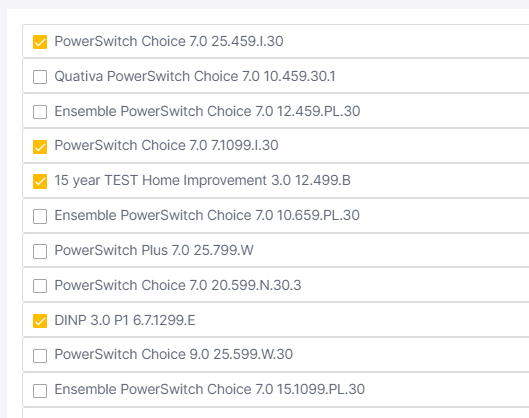Click Ensemble PowerSwitch Choice 7.0 12.459.PL.30 text
529x418 pixels.
click(x=207, y=111)
